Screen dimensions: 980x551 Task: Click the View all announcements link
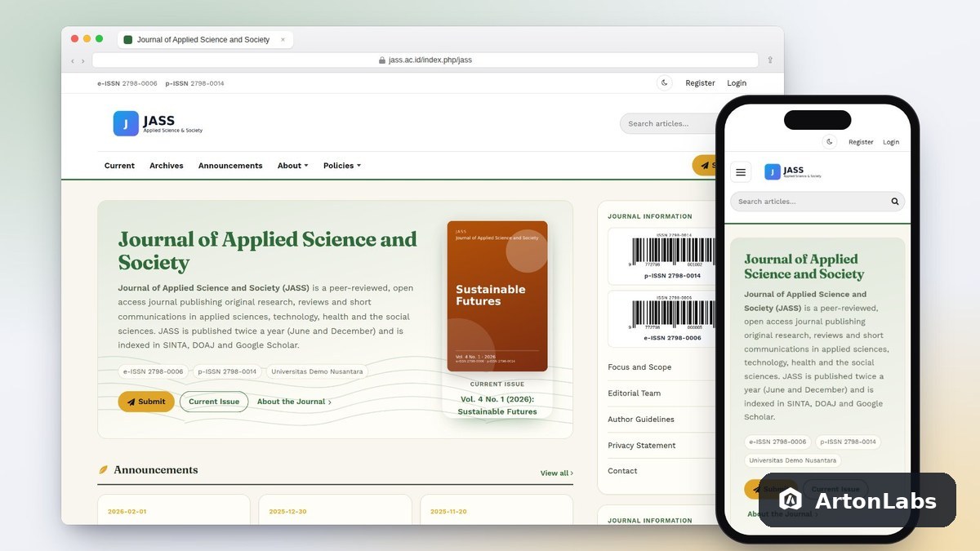tap(556, 473)
